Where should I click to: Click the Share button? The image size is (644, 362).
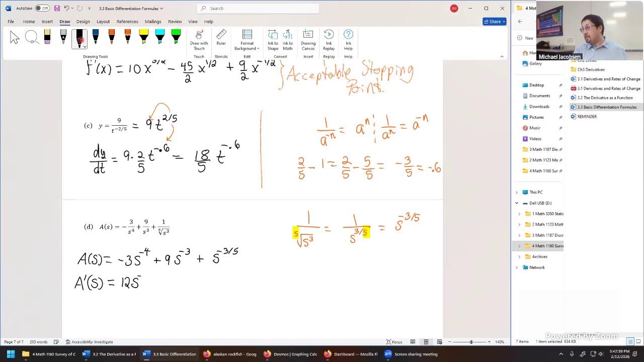point(494,22)
